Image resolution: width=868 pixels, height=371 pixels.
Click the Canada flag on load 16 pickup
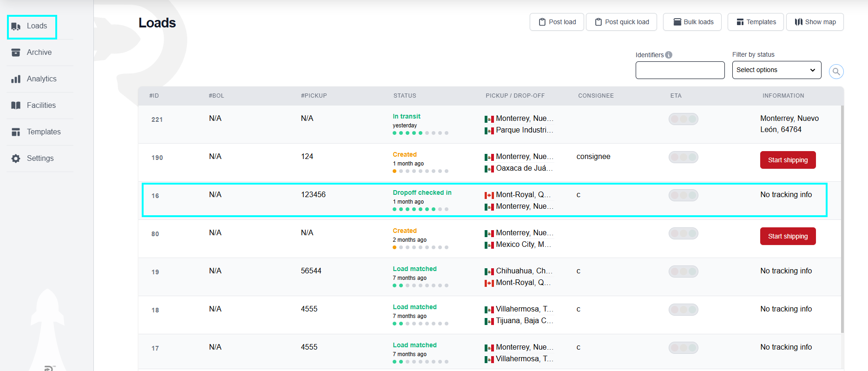pos(489,195)
